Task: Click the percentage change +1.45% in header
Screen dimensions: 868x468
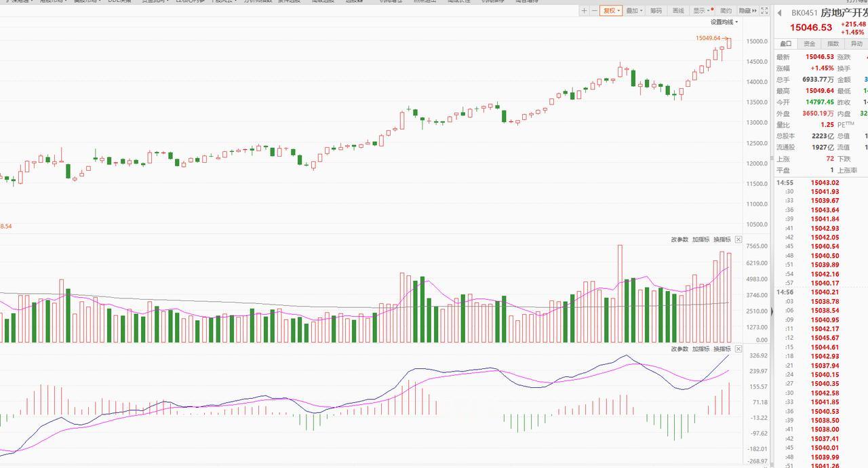Action: (x=853, y=33)
